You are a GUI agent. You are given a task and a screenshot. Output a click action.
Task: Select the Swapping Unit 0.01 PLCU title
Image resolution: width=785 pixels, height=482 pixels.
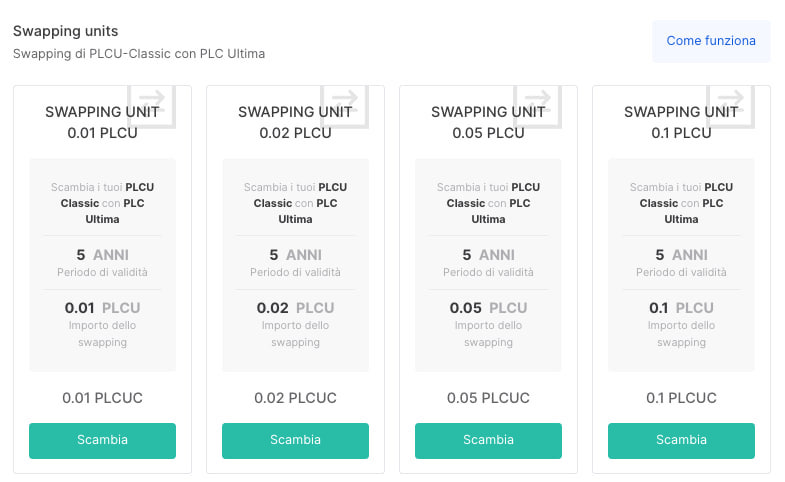click(102, 122)
